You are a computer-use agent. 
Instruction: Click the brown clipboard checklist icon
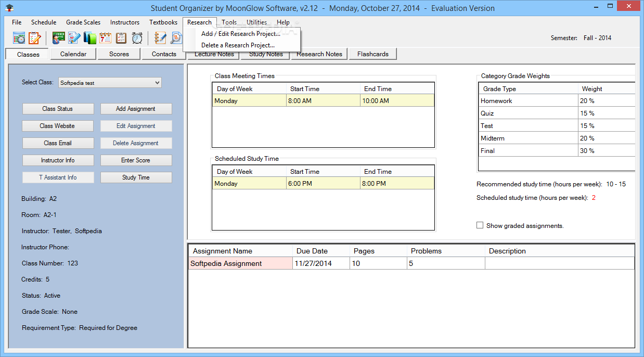[x=121, y=38]
